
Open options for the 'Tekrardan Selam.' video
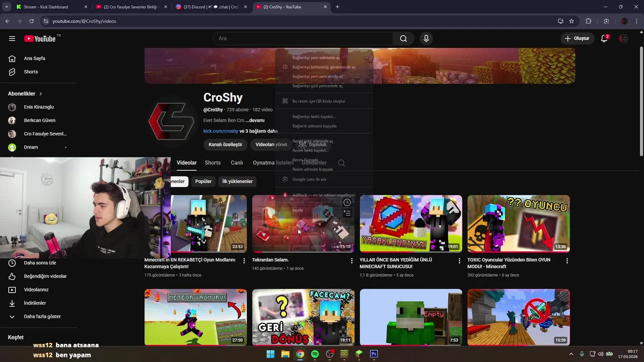352,261
